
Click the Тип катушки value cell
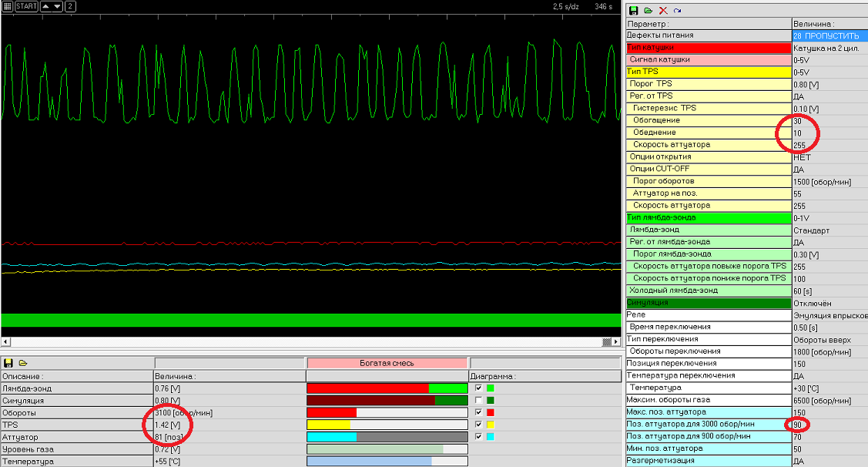829,48
